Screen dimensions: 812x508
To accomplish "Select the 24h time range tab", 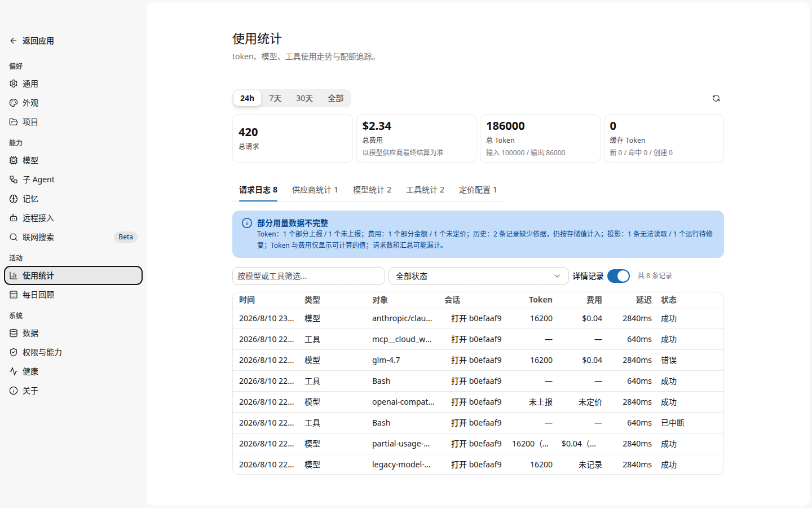I will click(x=247, y=98).
